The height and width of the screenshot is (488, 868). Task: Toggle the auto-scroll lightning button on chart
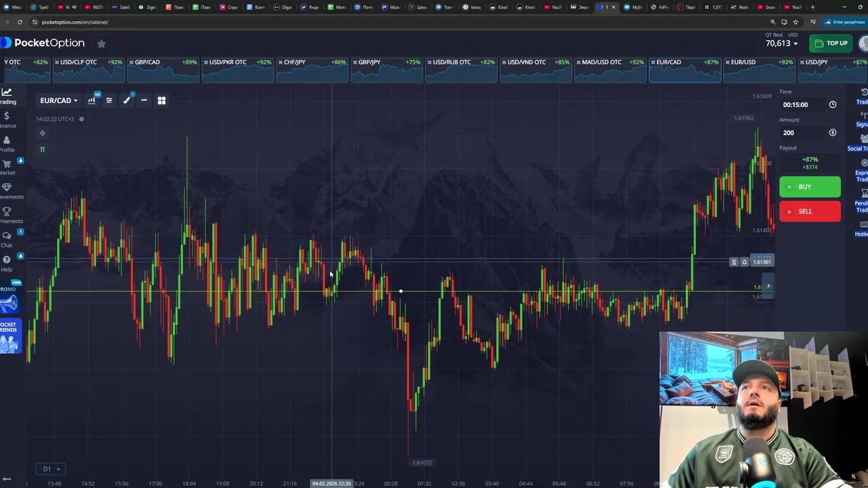42,134
